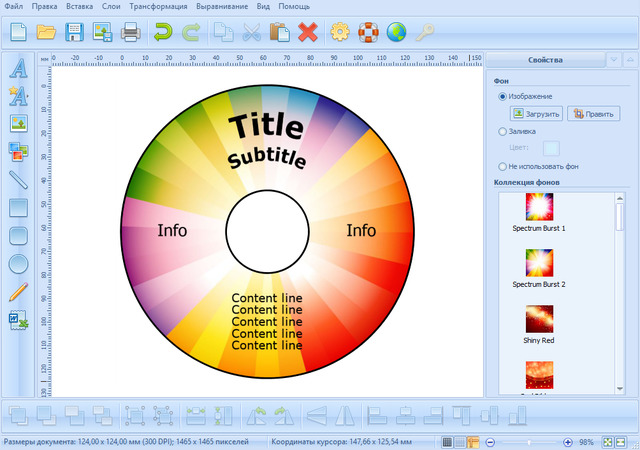Image resolution: width=640 pixels, height=450 pixels.
Task: Open the Вставка menu
Action: pyautogui.click(x=79, y=7)
